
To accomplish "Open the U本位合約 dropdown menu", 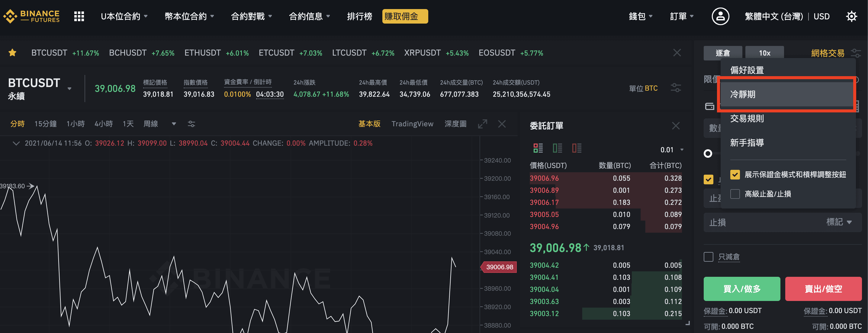I will pos(124,16).
